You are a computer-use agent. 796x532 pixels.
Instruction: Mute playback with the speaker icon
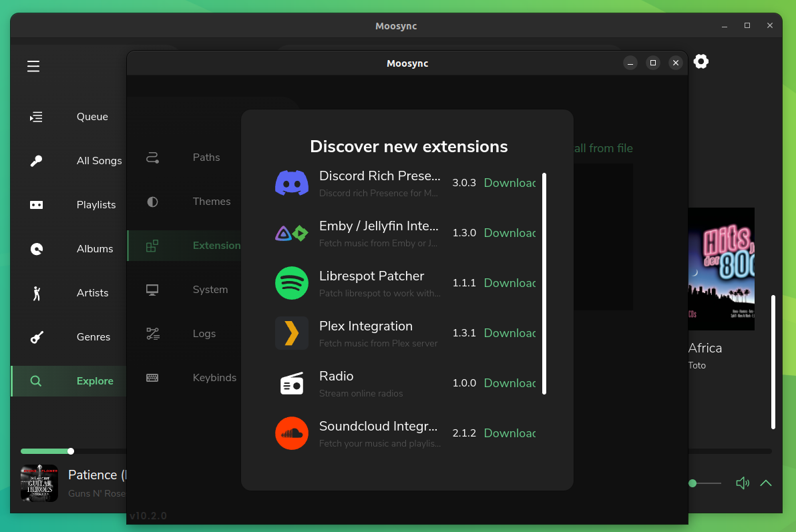(x=742, y=483)
